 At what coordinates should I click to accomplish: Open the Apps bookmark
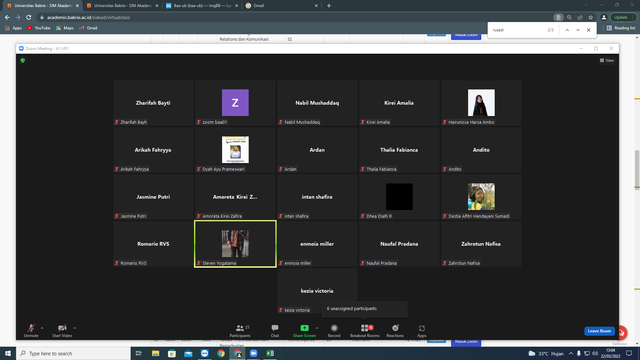[13, 28]
